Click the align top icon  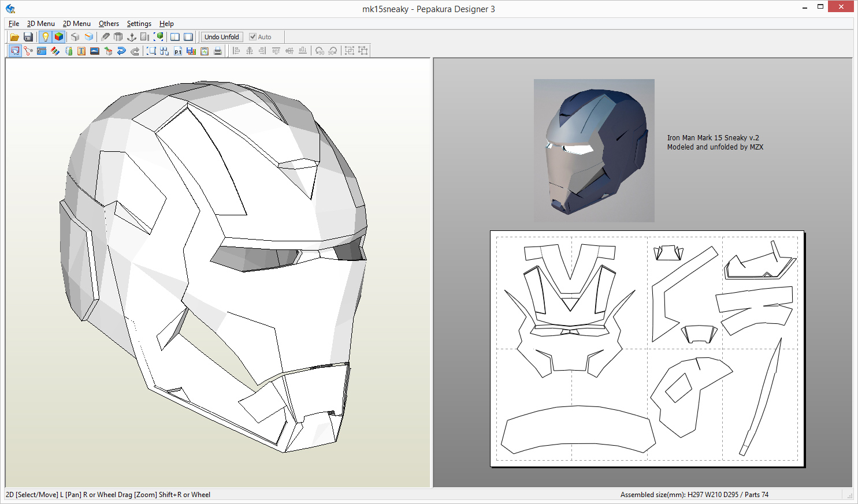coord(276,51)
